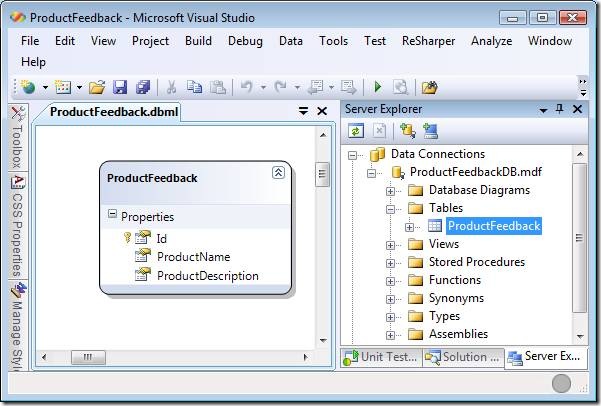Expand the Functions folder
This screenshot has height=406, width=601.
point(390,281)
